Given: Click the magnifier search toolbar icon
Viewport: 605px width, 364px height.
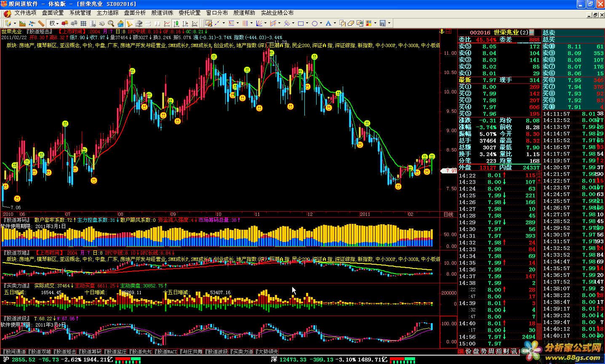Looking at the screenshot, I should pyautogui.click(x=111, y=24).
